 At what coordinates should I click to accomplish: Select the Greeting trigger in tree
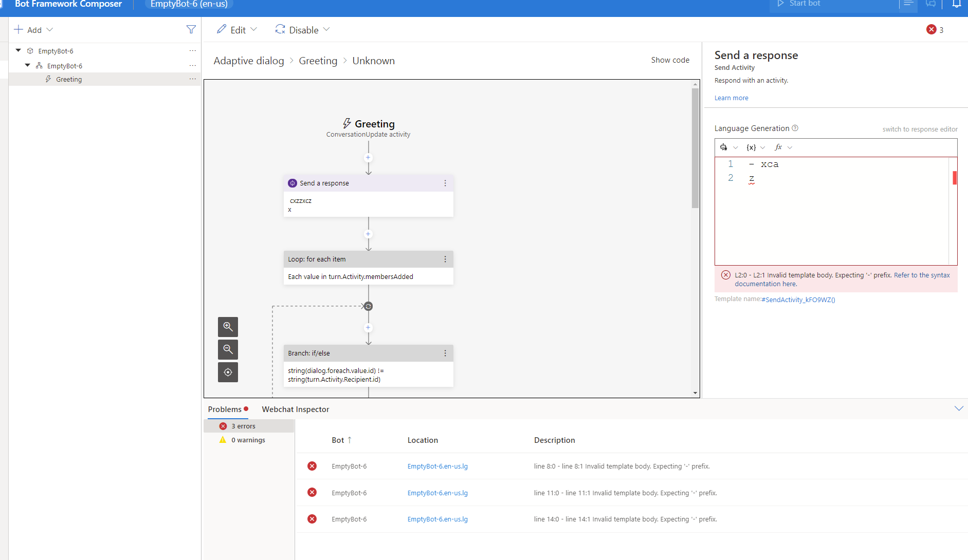point(68,79)
